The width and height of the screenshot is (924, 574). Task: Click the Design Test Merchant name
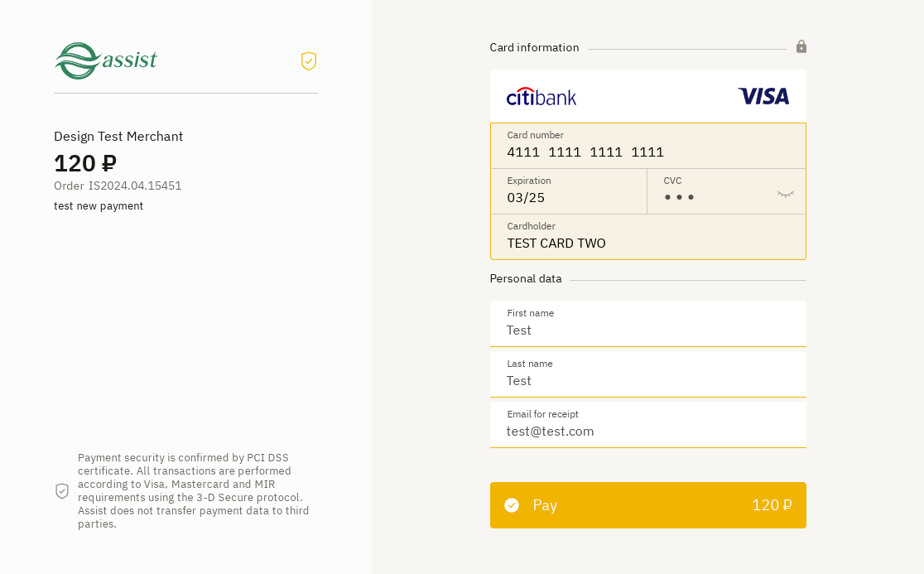[118, 137]
